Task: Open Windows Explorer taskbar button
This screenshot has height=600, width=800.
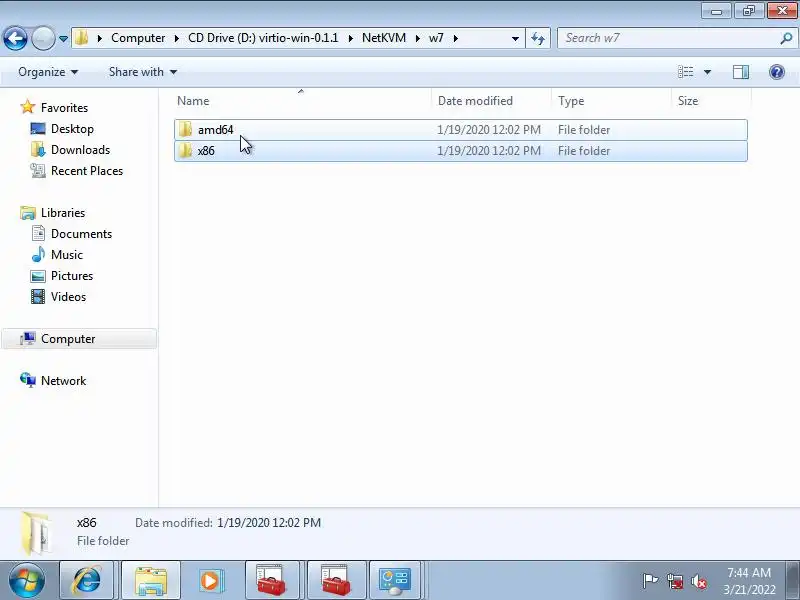Action: tap(151, 580)
